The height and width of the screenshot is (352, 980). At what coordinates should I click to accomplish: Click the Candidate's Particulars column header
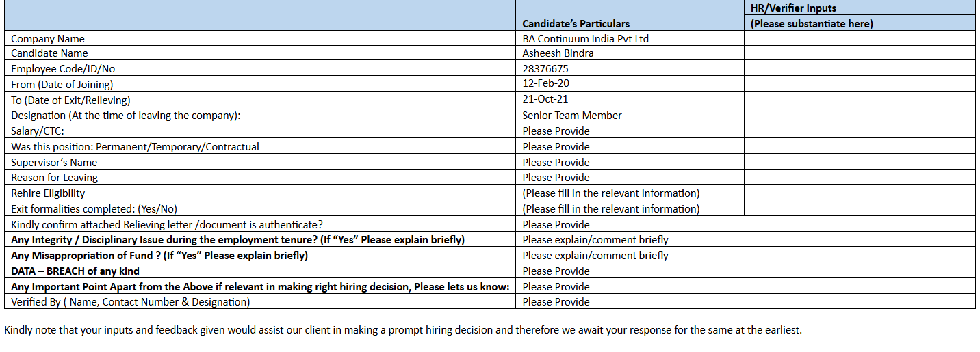[576, 24]
